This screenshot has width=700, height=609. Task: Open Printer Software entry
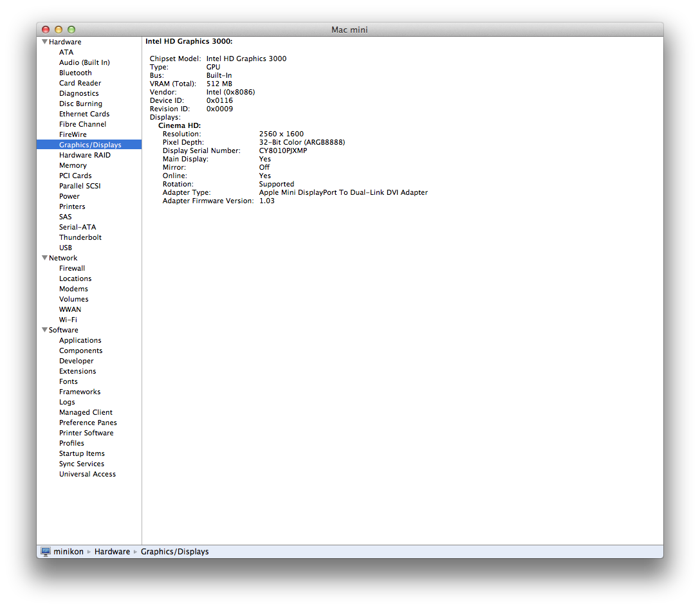pos(86,433)
